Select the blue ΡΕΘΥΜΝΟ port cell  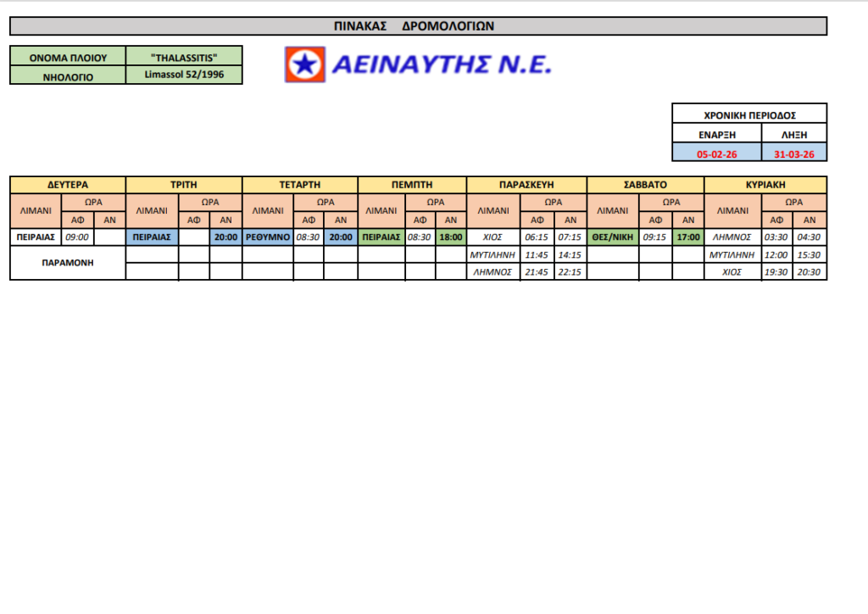click(268, 237)
